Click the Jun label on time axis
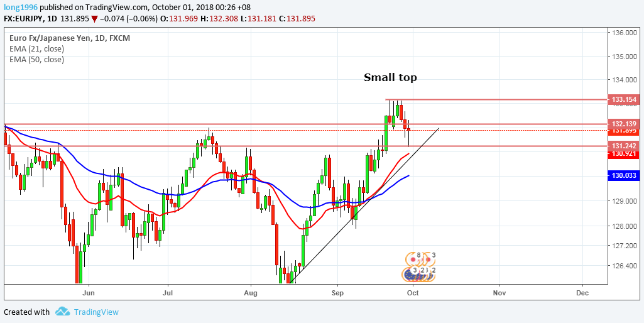Viewport: 644px width, 323px height. pos(89,293)
